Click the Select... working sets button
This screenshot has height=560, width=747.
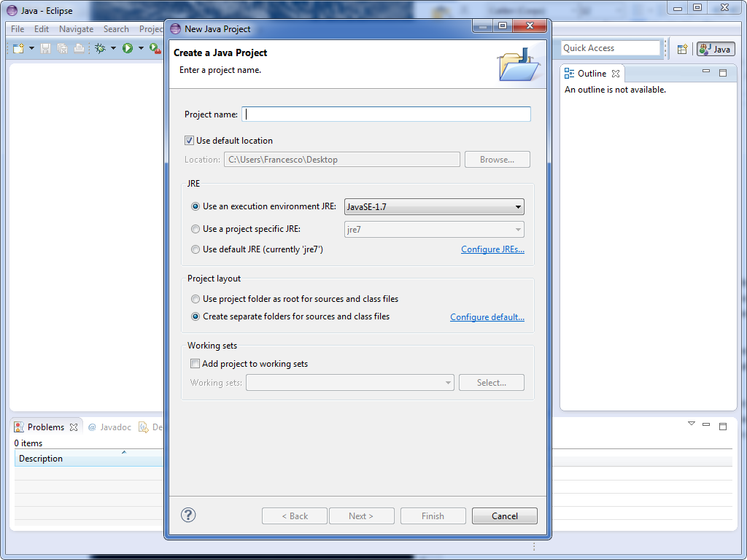pos(492,382)
